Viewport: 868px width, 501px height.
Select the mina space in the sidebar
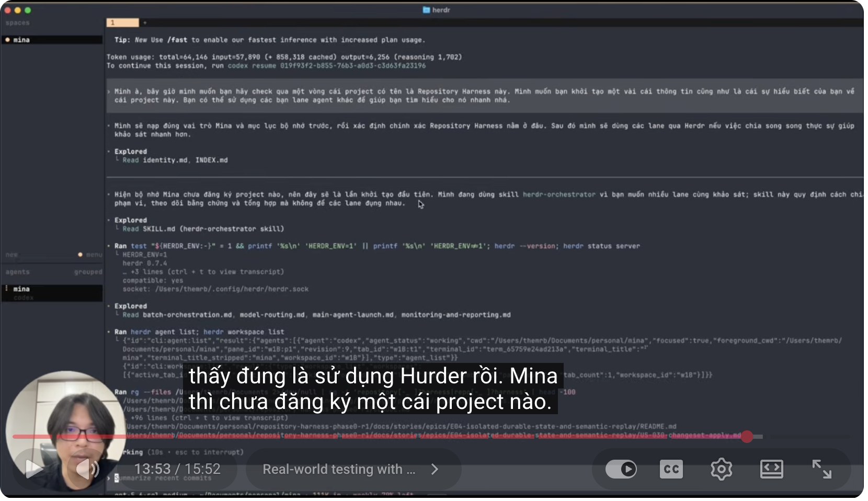pyautogui.click(x=52, y=40)
